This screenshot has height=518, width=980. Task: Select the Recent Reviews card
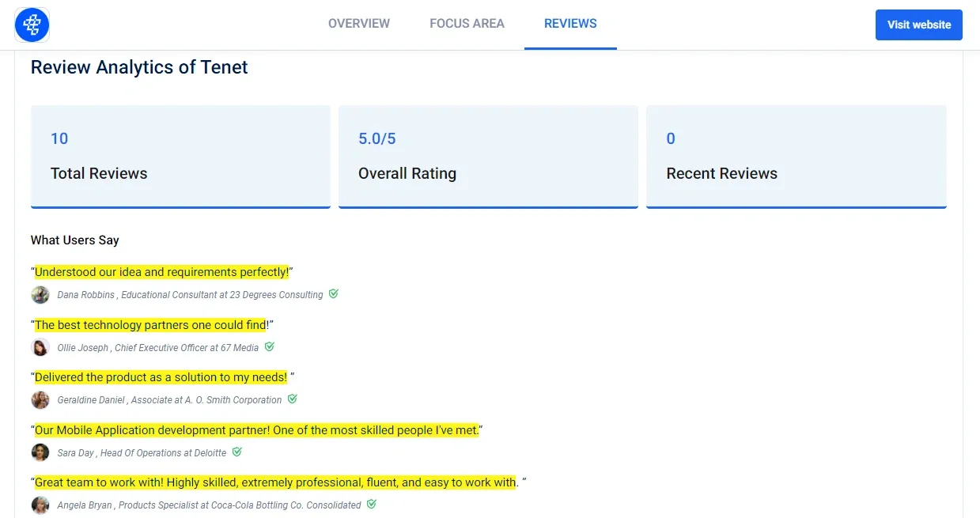click(796, 156)
